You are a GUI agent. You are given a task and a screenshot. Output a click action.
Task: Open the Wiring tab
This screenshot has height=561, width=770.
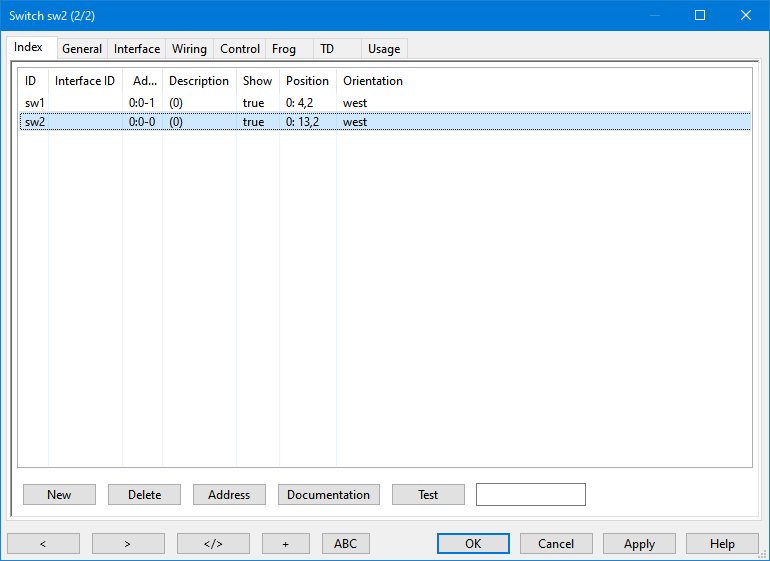[x=189, y=49]
